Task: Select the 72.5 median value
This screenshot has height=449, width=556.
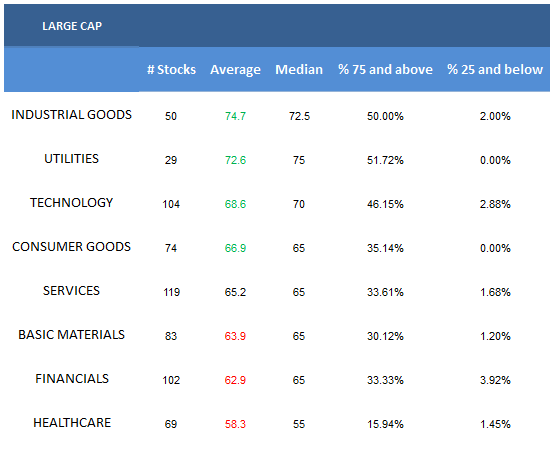Action: pyautogui.click(x=299, y=116)
